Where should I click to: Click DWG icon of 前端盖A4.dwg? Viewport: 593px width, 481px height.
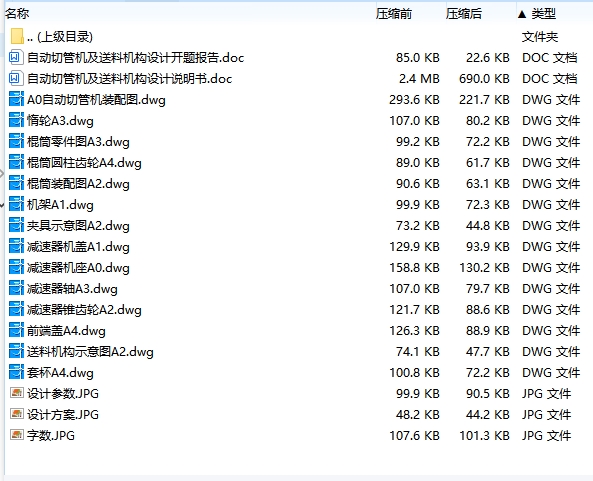[x=16, y=330]
